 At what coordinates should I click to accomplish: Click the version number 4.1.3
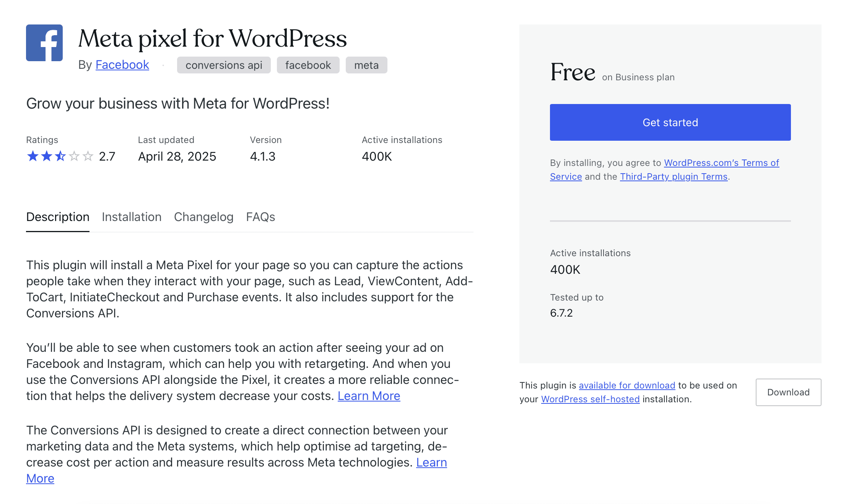click(x=262, y=156)
